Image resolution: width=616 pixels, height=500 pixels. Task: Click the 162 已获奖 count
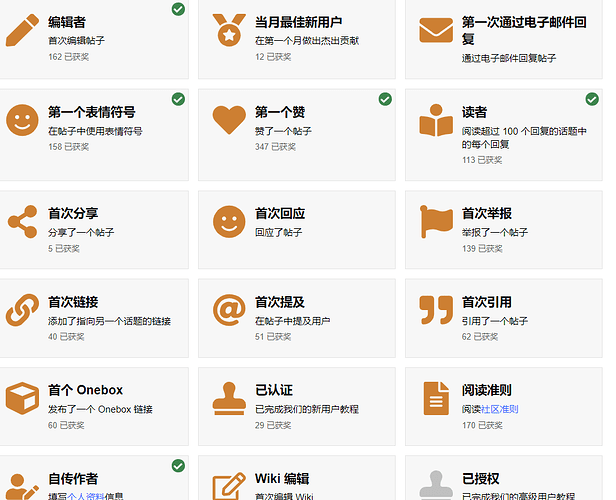(x=68, y=57)
